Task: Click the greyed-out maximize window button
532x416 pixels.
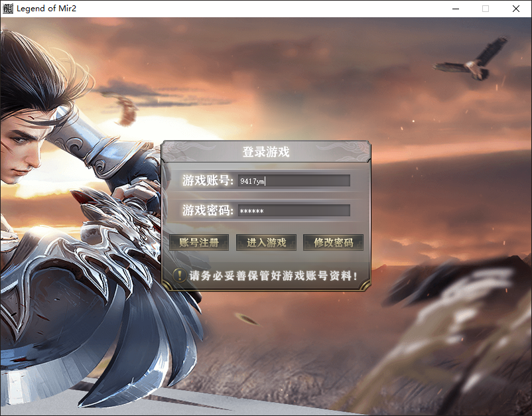Action: [x=486, y=9]
